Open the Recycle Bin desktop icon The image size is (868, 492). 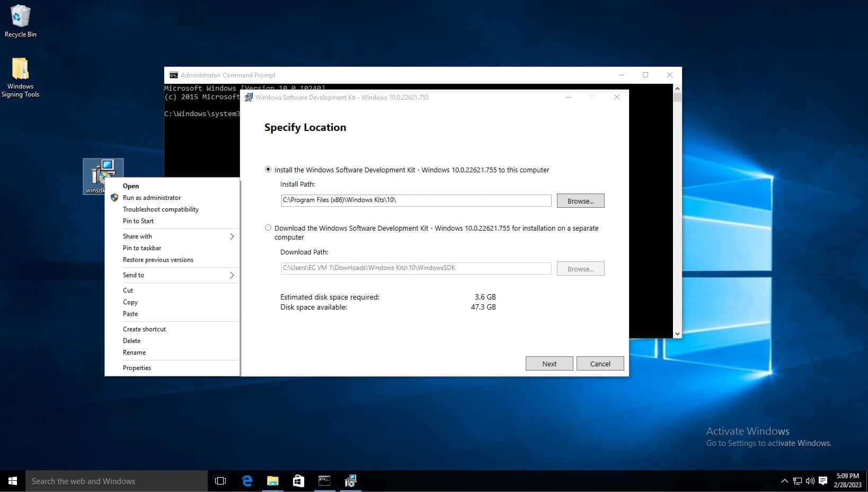[x=20, y=21]
